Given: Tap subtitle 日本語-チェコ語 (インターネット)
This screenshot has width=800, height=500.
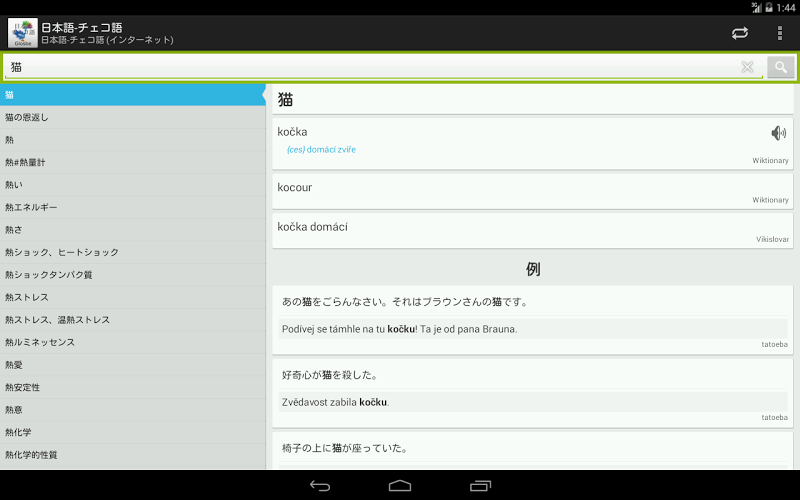Looking at the screenshot, I should (x=107, y=40).
